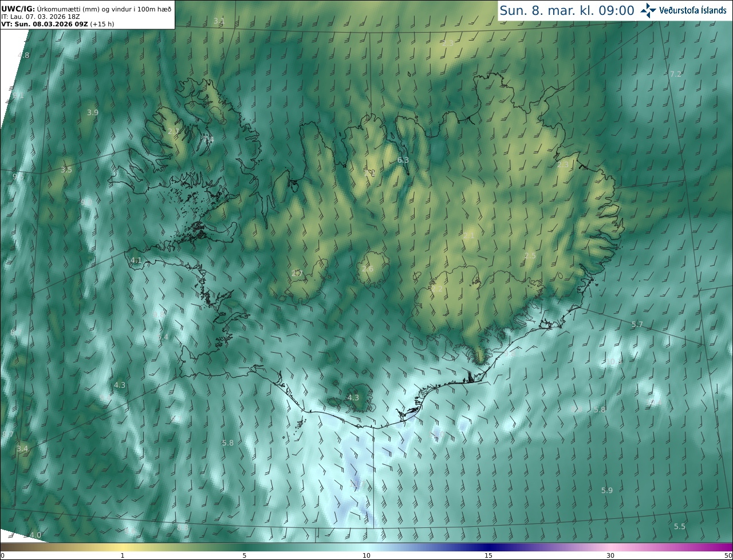Click the 'VT: Sun. 08.03.2026 09Z' line
This screenshot has height=560, width=733.
[x=57, y=25]
